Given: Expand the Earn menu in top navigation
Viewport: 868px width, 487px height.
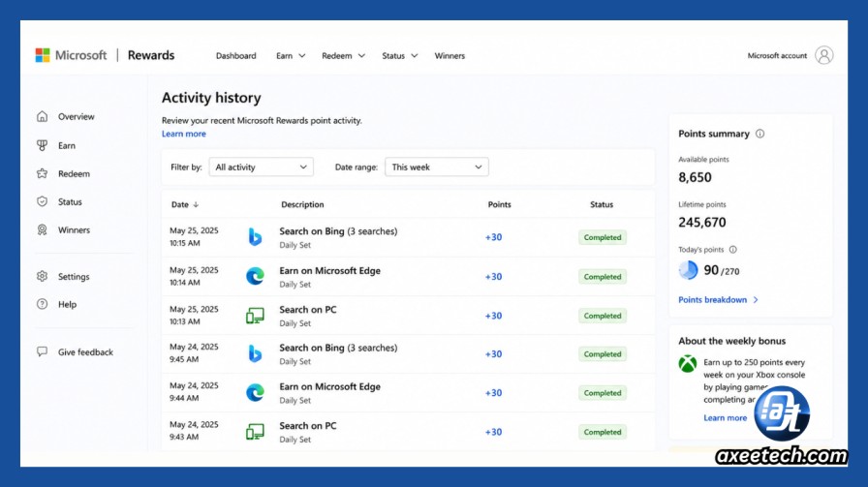Looking at the screenshot, I should tap(291, 56).
